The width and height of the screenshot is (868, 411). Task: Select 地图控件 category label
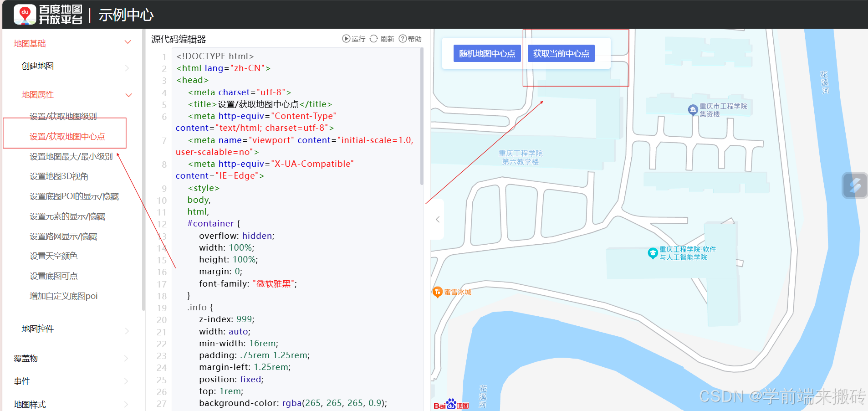click(x=37, y=329)
